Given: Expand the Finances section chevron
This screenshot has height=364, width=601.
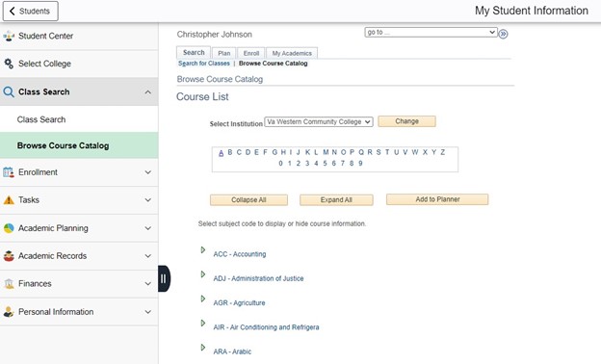Looking at the screenshot, I should click(148, 284).
